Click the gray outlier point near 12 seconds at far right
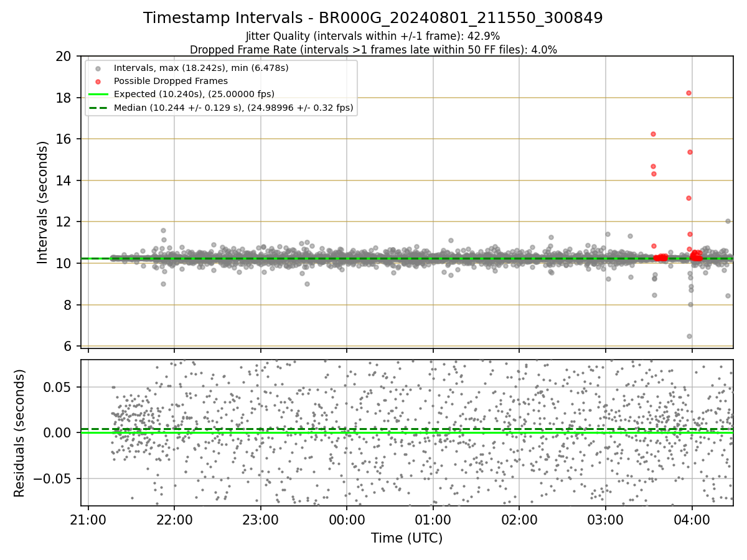The image size is (747, 560). click(x=728, y=221)
